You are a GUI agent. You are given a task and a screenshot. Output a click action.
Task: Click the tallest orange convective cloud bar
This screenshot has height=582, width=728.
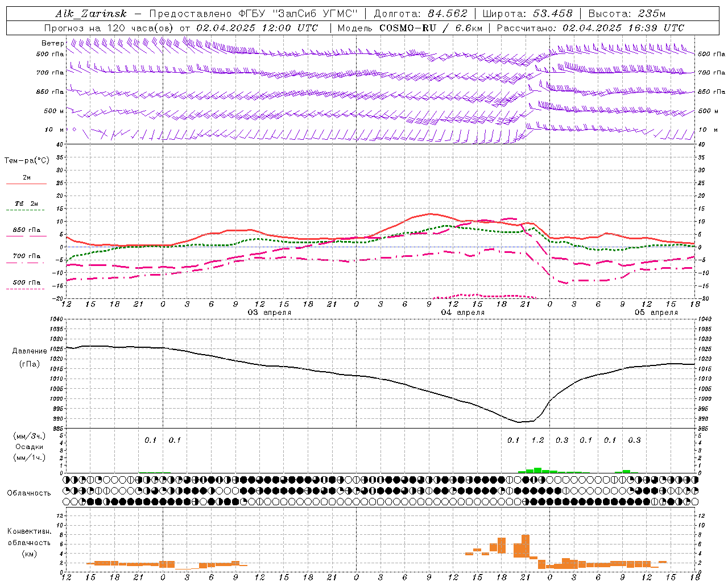(x=526, y=546)
